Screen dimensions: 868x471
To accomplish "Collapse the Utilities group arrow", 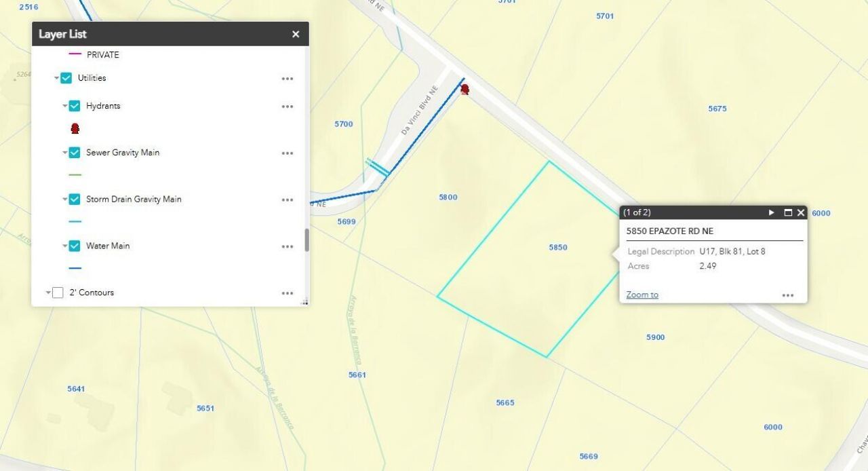I will tap(57, 79).
